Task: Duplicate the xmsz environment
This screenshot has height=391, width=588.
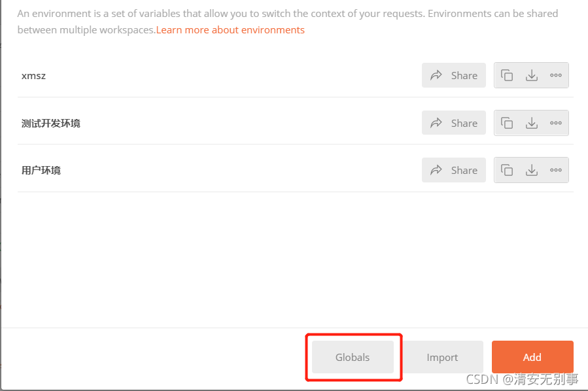Action: 507,75
